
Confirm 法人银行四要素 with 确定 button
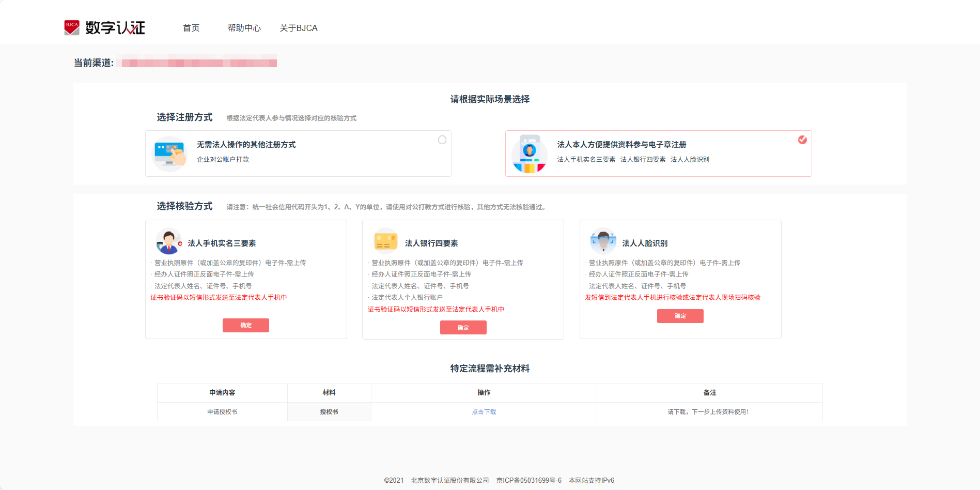coord(463,328)
